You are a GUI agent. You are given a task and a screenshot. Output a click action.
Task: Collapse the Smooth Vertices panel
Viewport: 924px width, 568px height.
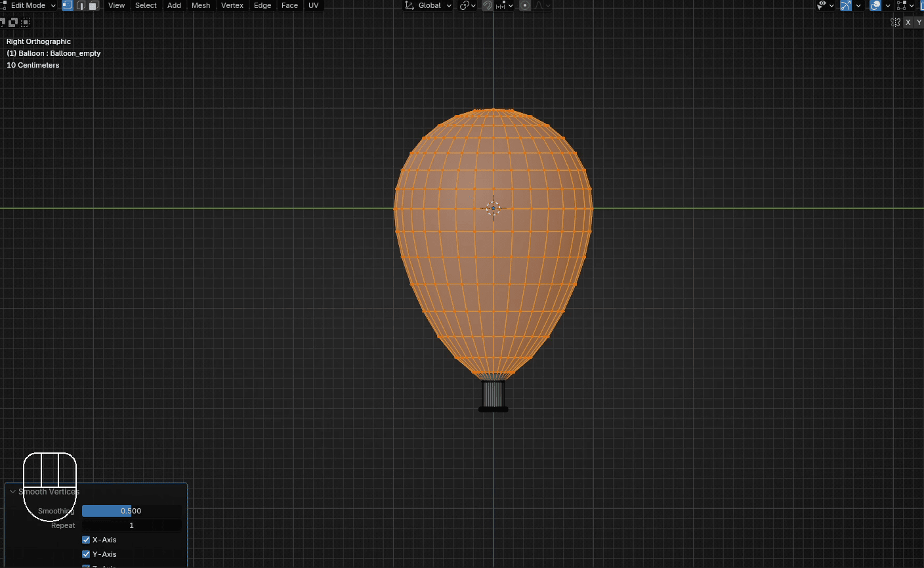click(12, 491)
